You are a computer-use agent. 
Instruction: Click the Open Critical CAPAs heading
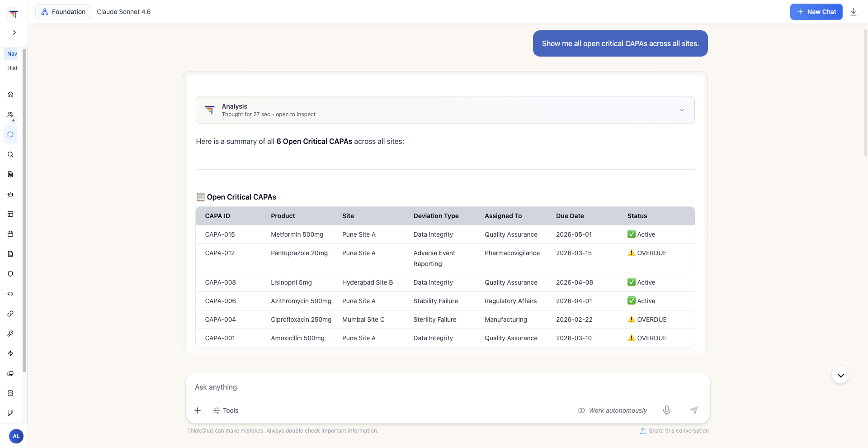(x=236, y=197)
